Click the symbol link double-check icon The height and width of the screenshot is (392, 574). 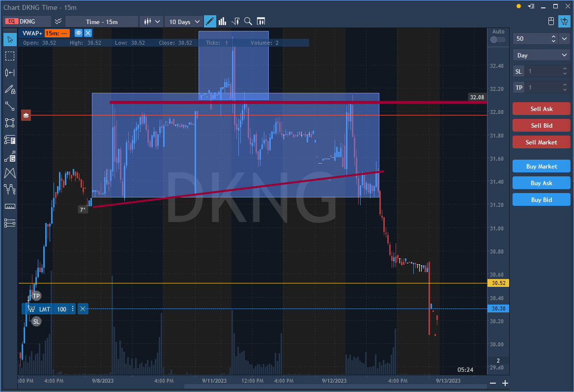58,21
